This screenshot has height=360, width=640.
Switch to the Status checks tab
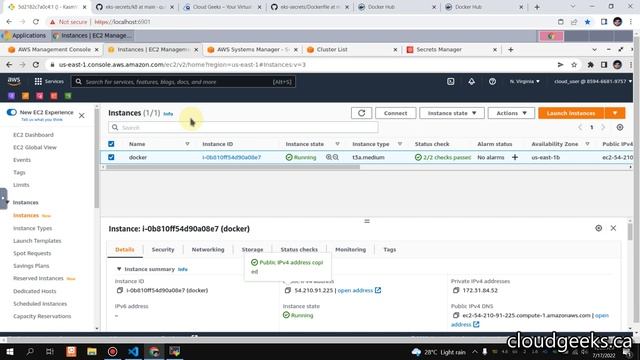[x=299, y=249]
